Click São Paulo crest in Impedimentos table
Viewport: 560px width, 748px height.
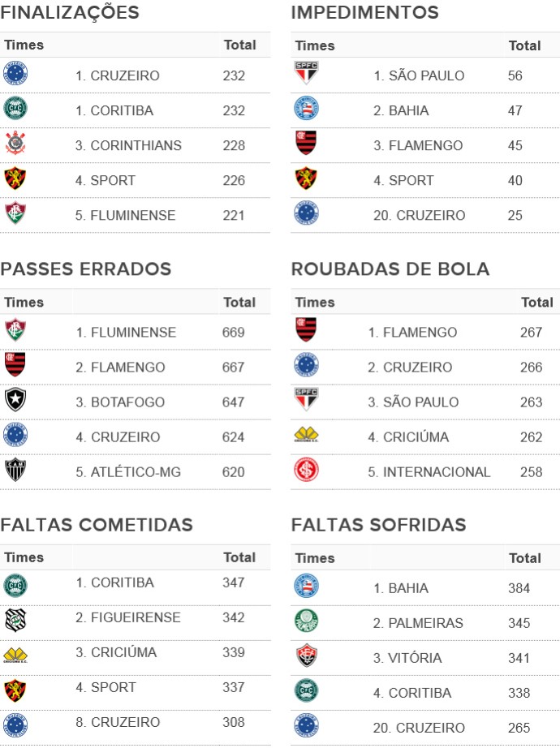click(x=306, y=72)
